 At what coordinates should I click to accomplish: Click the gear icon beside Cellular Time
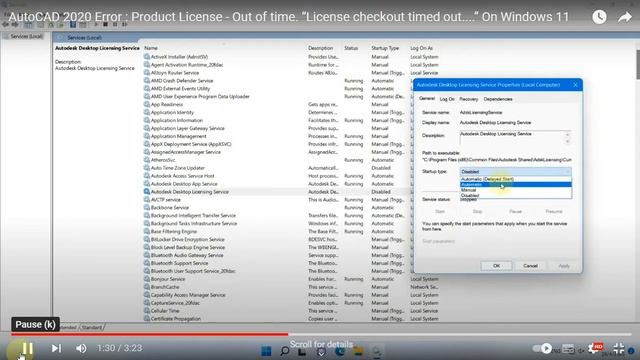point(147,311)
